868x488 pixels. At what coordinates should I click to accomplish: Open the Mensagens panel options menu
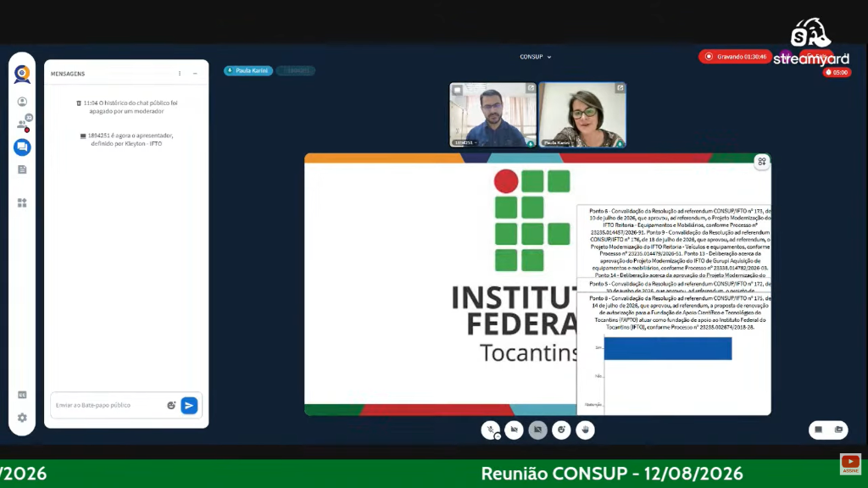point(180,74)
